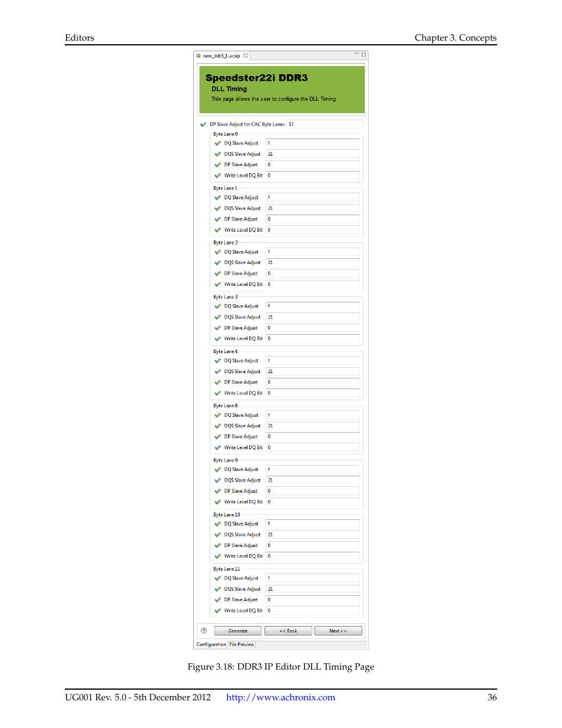Click the checkmark beside Byte Lane 3 DP Slave Adjust
This screenshot has height=728, width=562.
(x=217, y=328)
